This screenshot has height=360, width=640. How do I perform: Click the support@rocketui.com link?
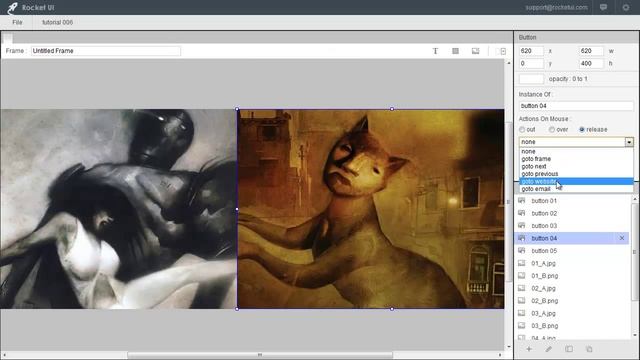[x=556, y=7]
